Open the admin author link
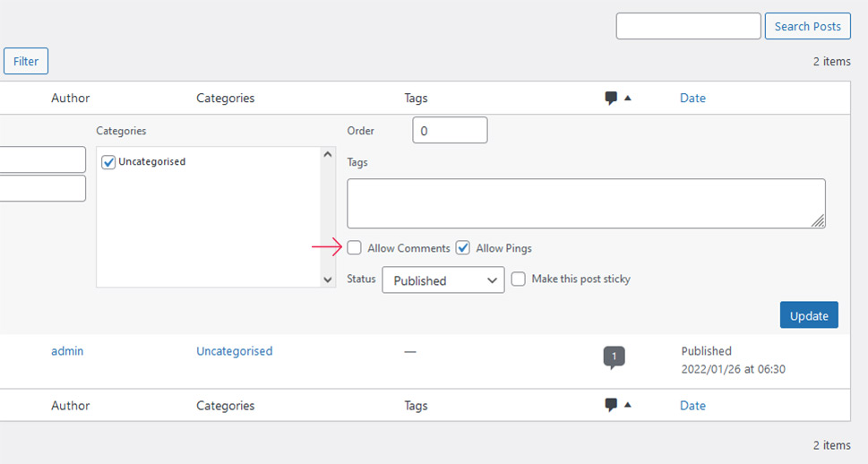Screen dimensions: 868x464 (67, 351)
